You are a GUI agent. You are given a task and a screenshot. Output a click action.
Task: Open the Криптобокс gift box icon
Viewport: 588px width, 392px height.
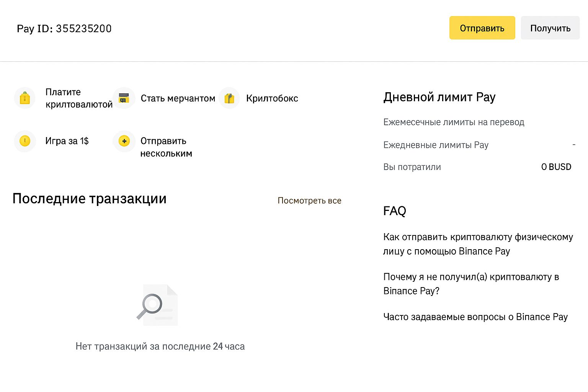click(229, 98)
